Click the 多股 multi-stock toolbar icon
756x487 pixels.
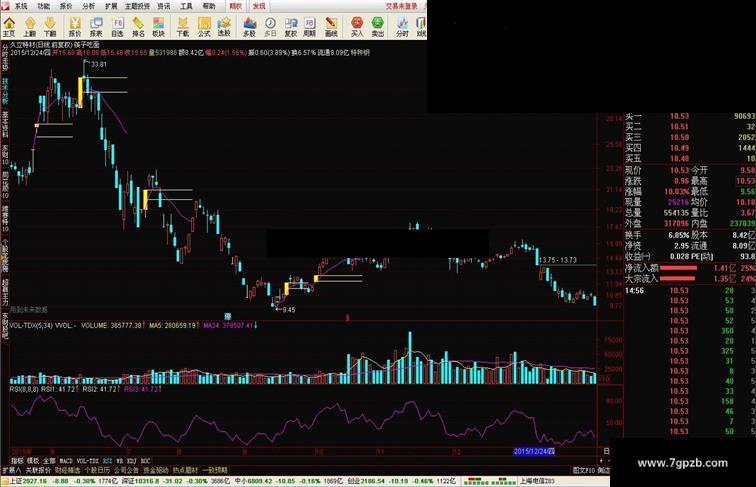point(249,27)
